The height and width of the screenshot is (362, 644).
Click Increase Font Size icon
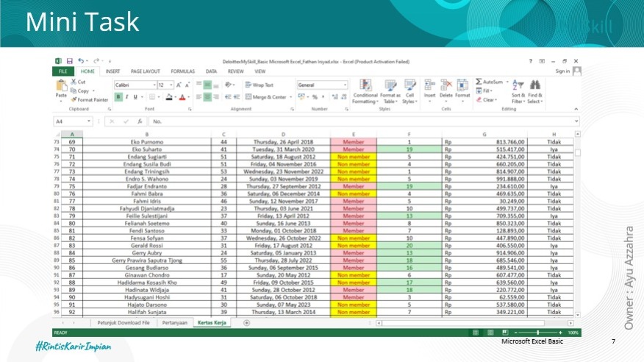click(x=179, y=85)
